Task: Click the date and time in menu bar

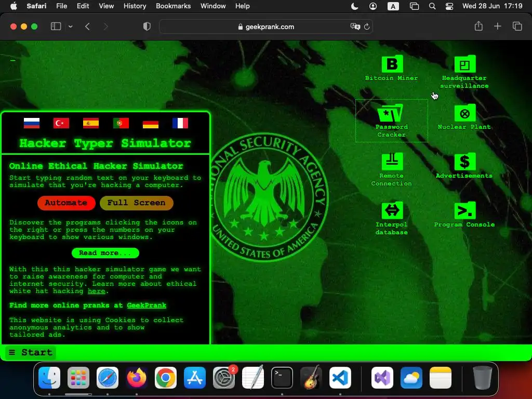Action: [x=493, y=6]
